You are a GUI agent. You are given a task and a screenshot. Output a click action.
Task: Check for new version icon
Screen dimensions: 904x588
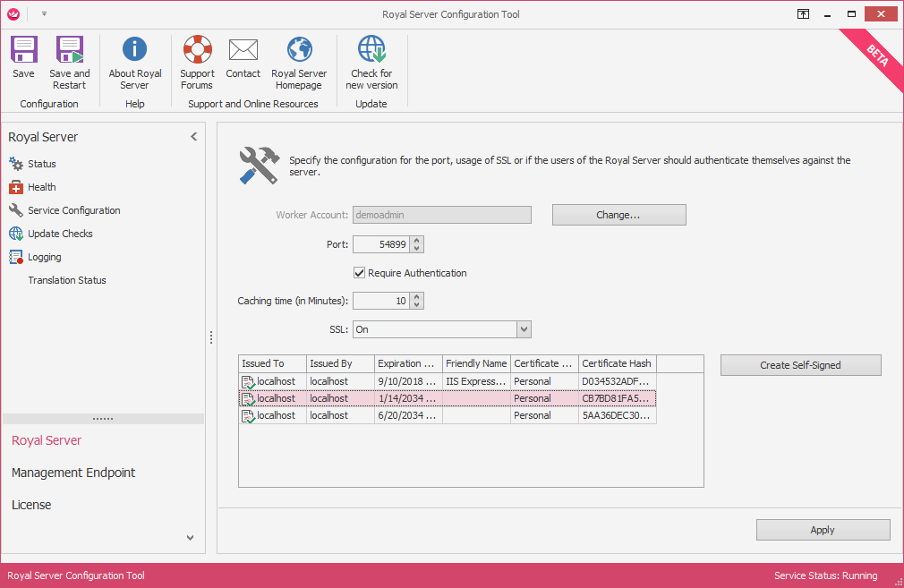tap(371, 51)
